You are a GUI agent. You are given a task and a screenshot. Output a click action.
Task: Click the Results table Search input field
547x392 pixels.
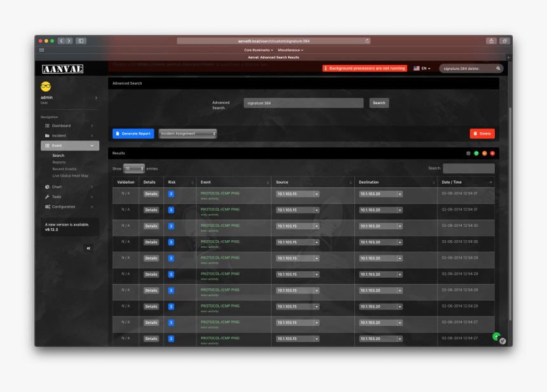(x=468, y=168)
